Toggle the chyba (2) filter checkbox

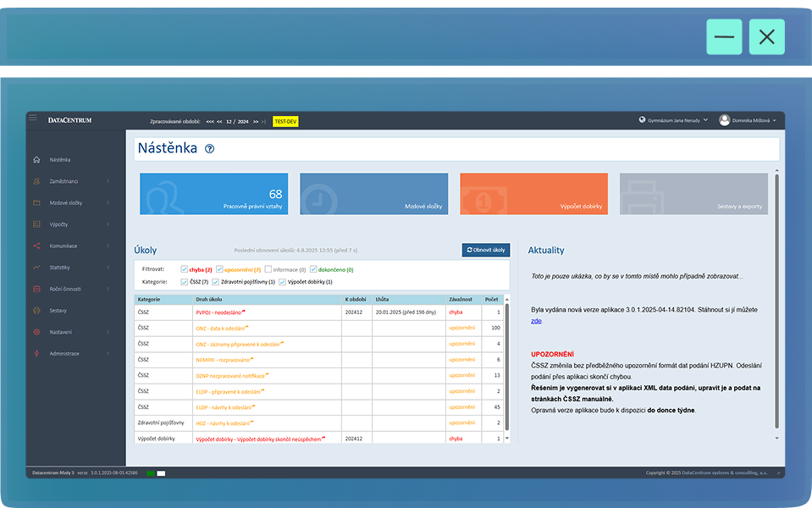pyautogui.click(x=184, y=269)
